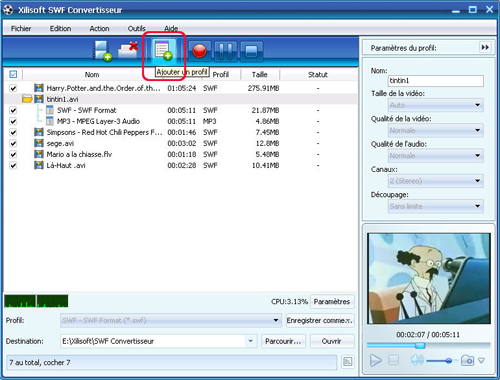Open the Fichier menu
The height and width of the screenshot is (380, 500).
coord(21,28)
